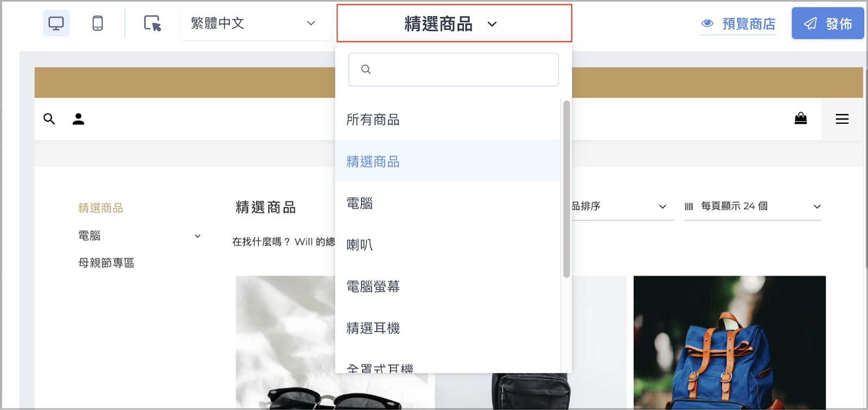Screen dimensions: 868x410
Task: Select 所有商品 from the dropdown list
Action: click(448, 119)
